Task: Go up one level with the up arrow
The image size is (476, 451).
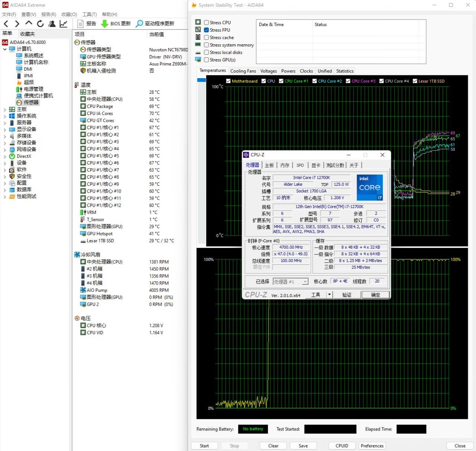Action: click(x=29, y=23)
